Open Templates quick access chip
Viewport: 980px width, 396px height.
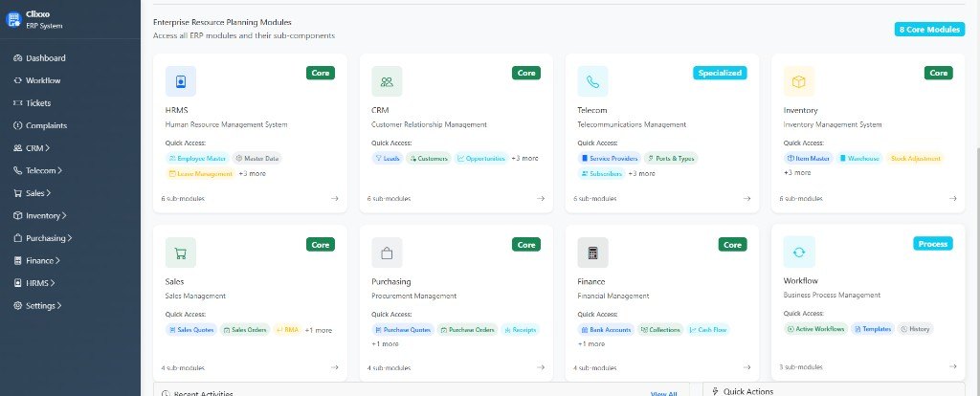873,329
